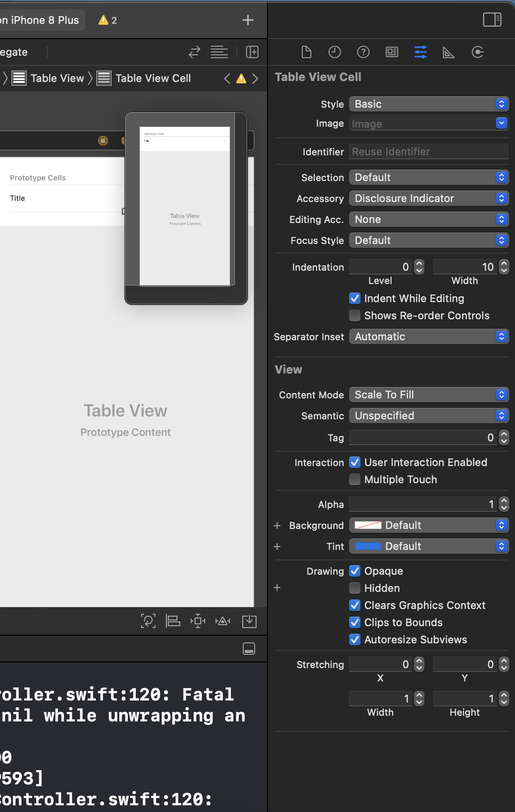This screenshot has width=515, height=812.
Task: Click the Embed In icon
Action: pyautogui.click(x=249, y=621)
